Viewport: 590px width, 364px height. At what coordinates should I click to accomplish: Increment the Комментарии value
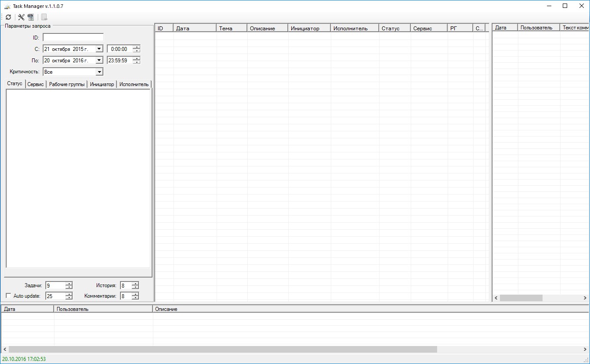tap(135, 294)
